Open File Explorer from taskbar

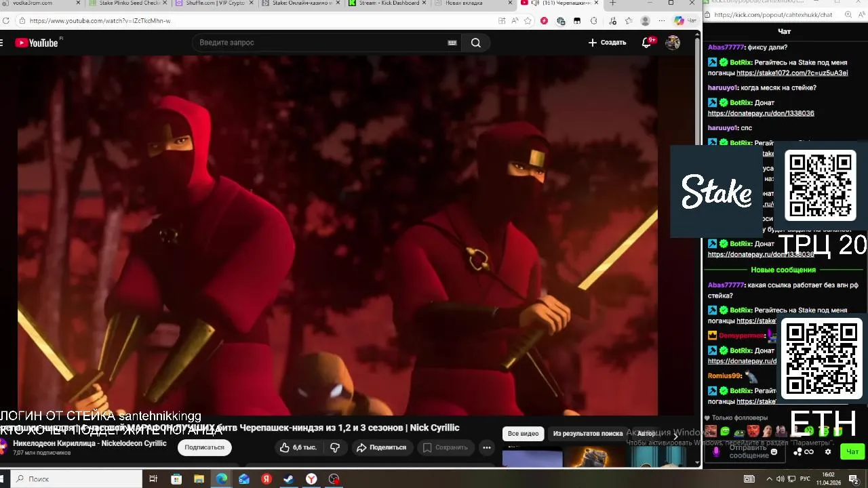[199, 479]
